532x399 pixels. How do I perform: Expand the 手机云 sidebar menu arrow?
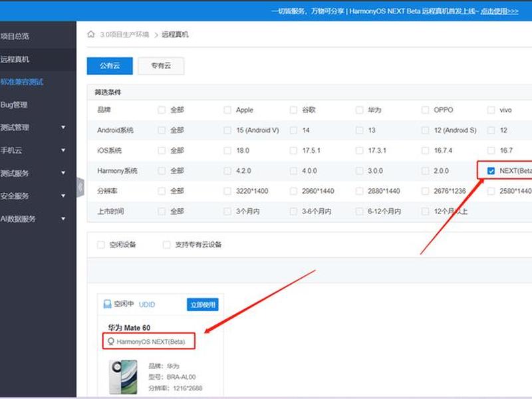pyautogui.click(x=63, y=150)
